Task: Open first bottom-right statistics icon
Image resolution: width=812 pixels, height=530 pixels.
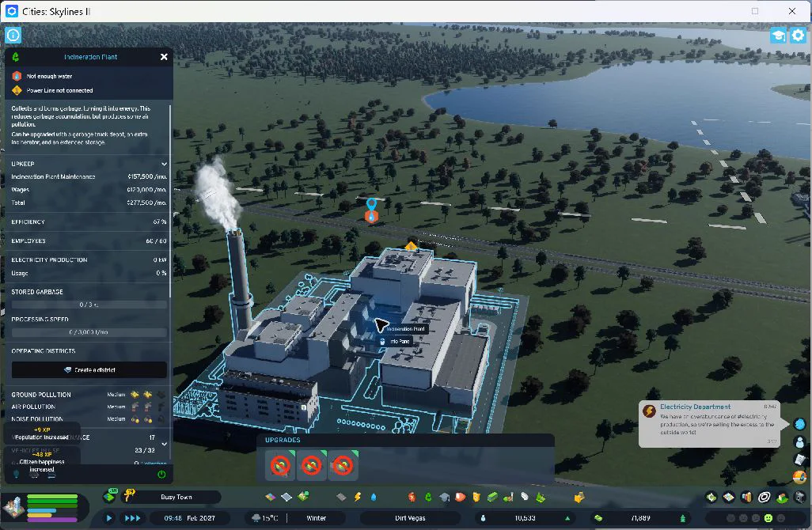Action: [711, 497]
